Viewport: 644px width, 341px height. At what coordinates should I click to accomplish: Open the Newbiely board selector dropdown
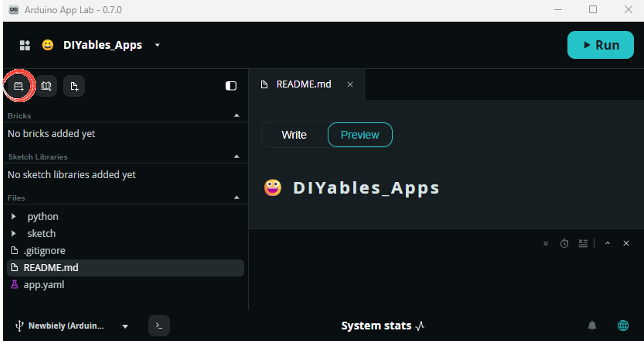(x=125, y=326)
